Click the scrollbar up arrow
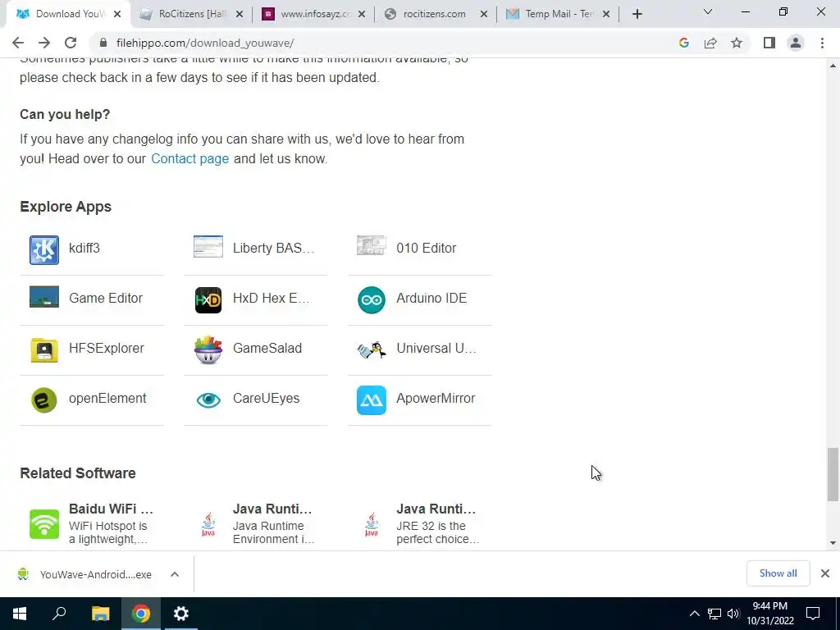 coord(833,66)
